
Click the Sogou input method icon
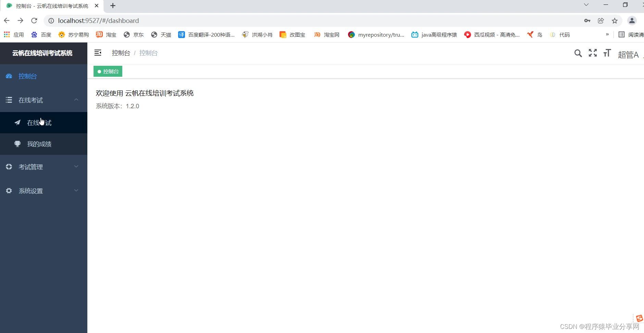pyautogui.click(x=639, y=318)
